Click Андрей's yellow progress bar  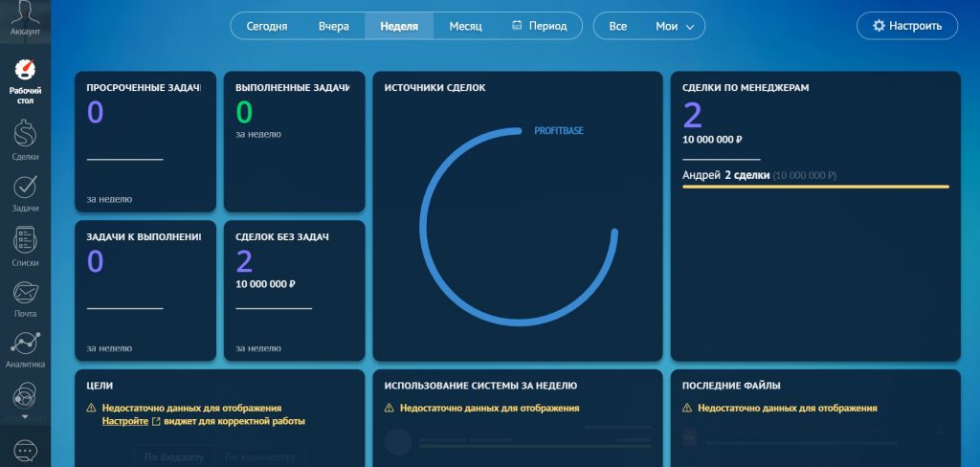(815, 187)
